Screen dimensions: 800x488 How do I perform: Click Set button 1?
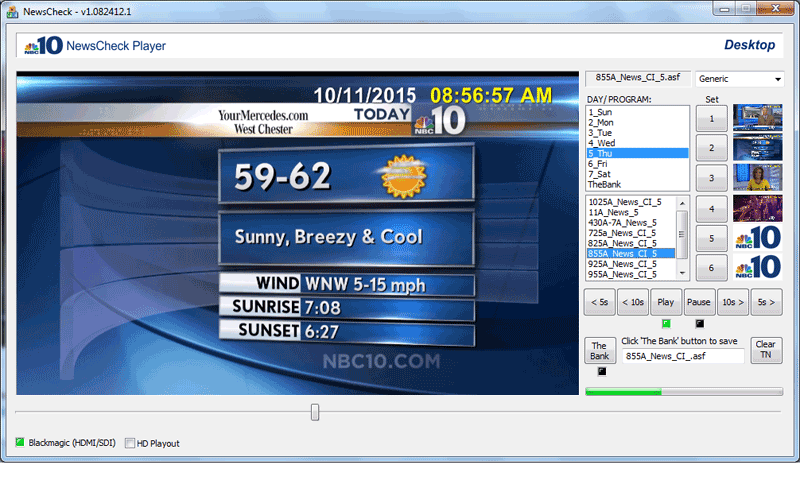711,119
